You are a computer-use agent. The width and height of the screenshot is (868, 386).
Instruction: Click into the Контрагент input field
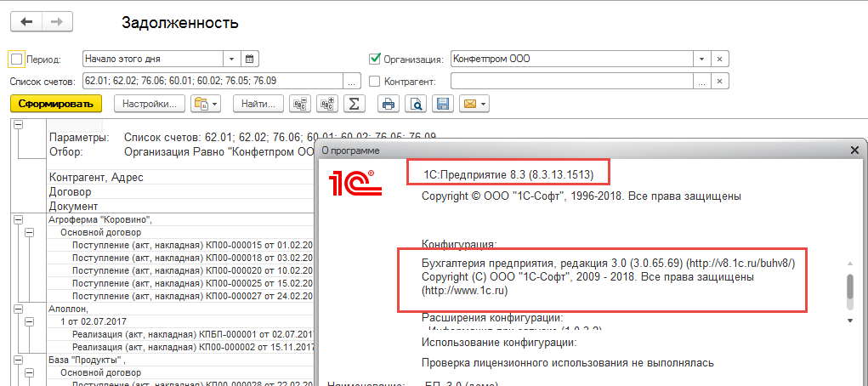[x=572, y=81]
